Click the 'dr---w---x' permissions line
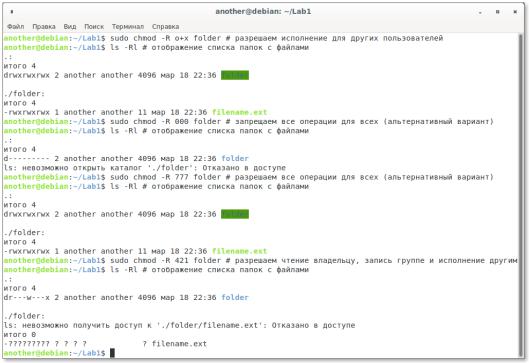The width and height of the screenshot is (529, 363). pos(126,298)
